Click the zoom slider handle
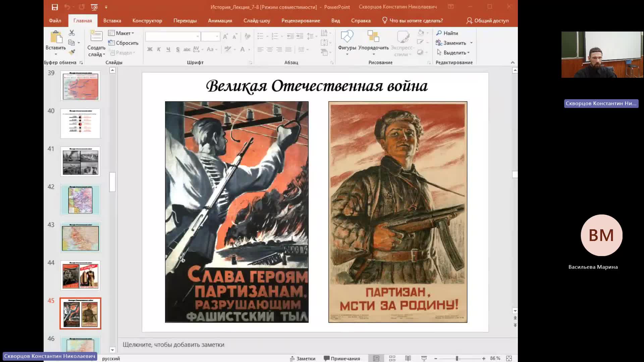Viewport: 644px width, 362px height. (457, 358)
